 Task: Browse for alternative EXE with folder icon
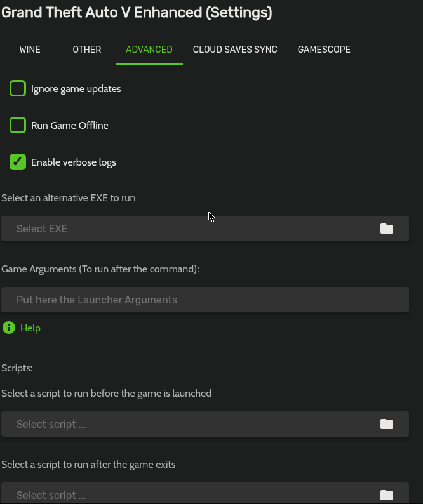[387, 229]
